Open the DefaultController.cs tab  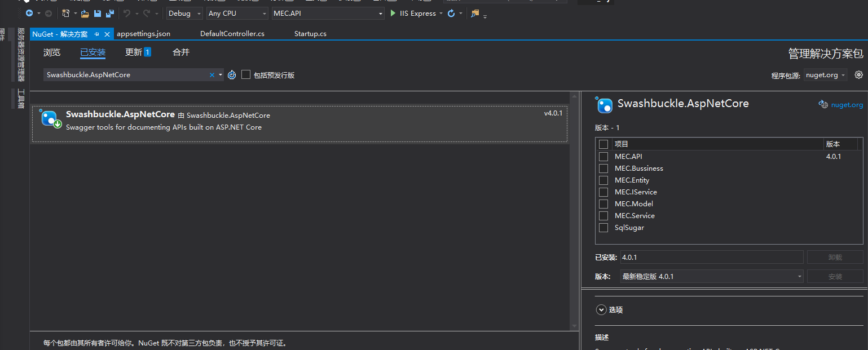coord(232,34)
